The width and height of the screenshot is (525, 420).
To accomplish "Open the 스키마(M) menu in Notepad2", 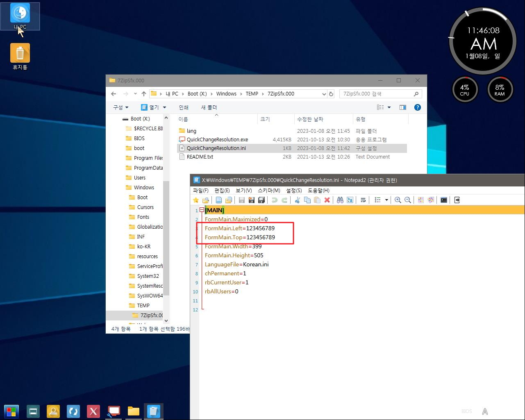I will (x=269, y=191).
